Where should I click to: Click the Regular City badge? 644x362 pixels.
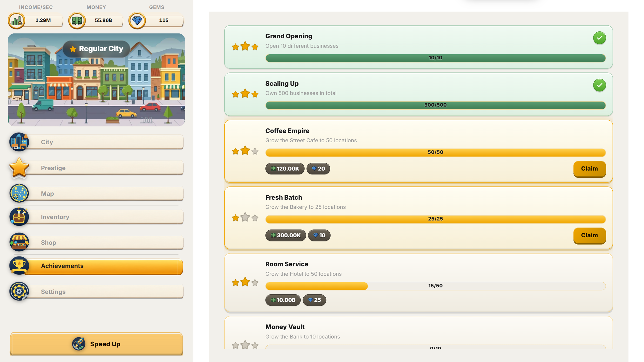coord(96,49)
